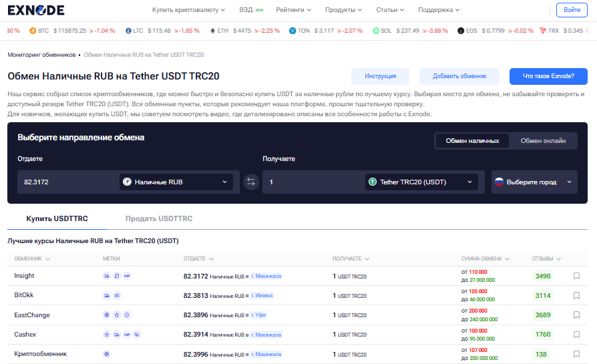Image resolution: width=597 pixels, height=364 pixels.
Task: Open the BitOkk exchanger link
Action: tap(23, 295)
